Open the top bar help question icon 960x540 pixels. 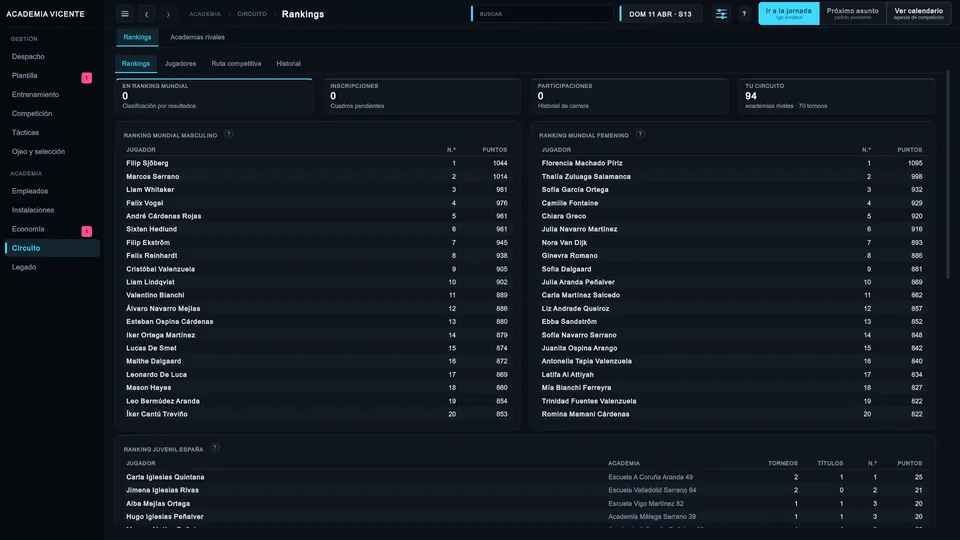[744, 13]
